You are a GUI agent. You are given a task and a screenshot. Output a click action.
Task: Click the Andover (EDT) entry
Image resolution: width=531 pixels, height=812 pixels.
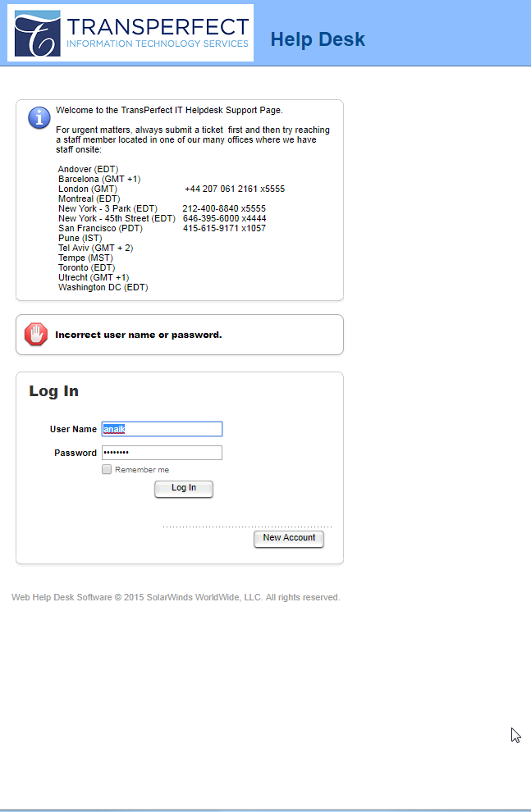coord(88,169)
